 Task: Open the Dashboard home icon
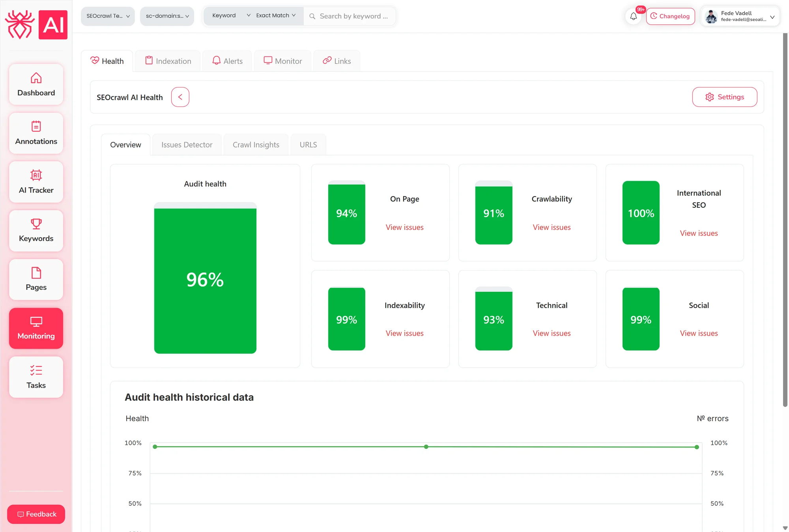click(36, 78)
